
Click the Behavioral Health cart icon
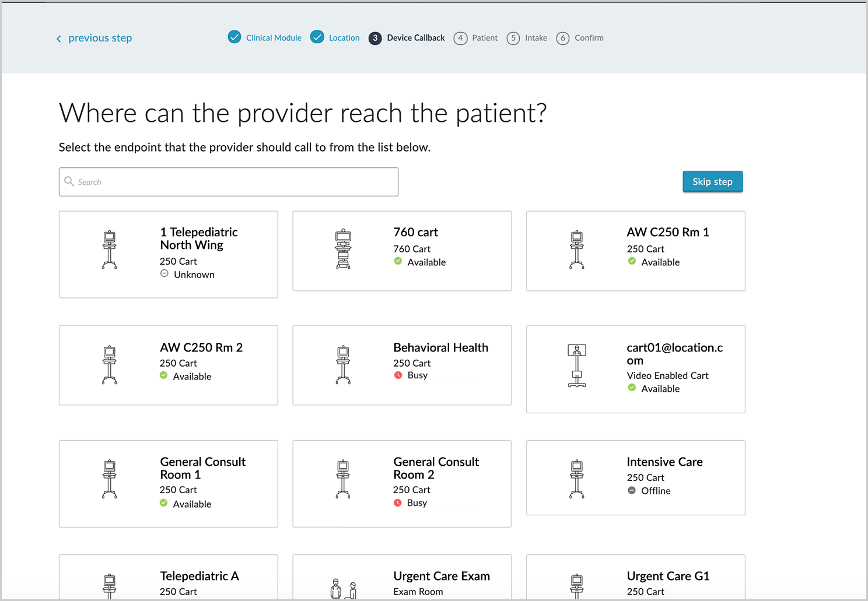tap(343, 365)
